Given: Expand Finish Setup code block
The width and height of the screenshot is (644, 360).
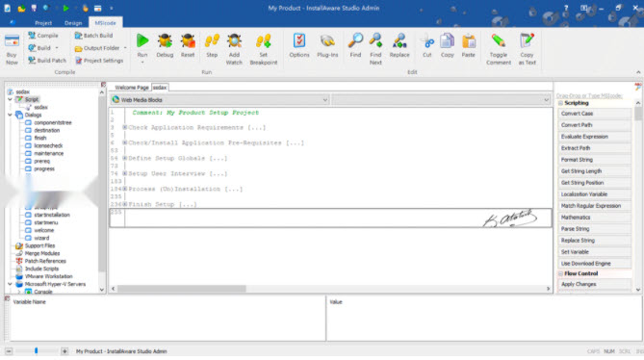Looking at the screenshot, I should (x=125, y=204).
